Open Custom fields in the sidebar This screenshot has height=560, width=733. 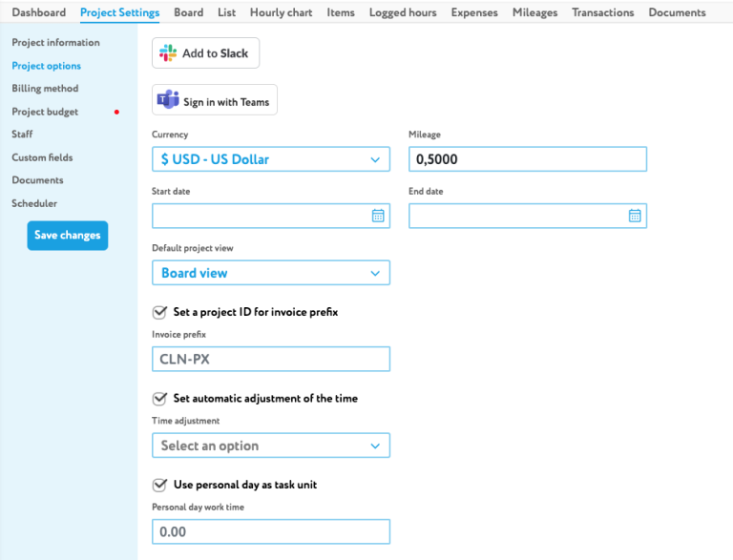click(42, 157)
